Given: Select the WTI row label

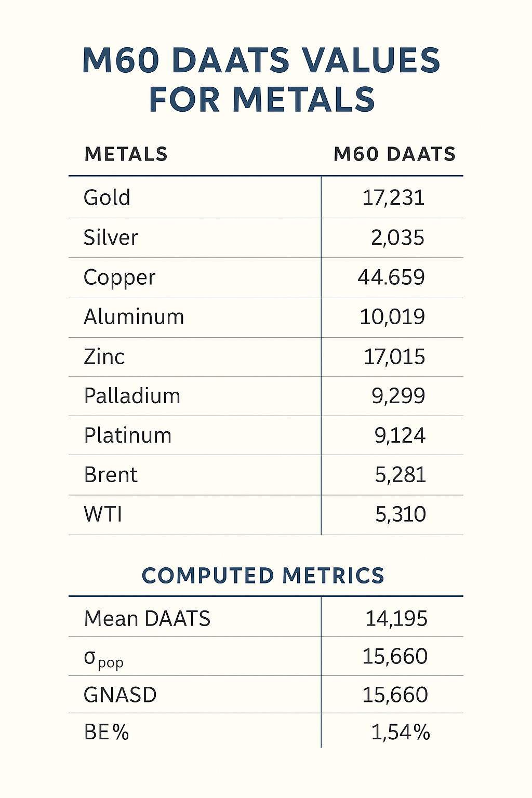Looking at the screenshot, I should pos(103,514).
